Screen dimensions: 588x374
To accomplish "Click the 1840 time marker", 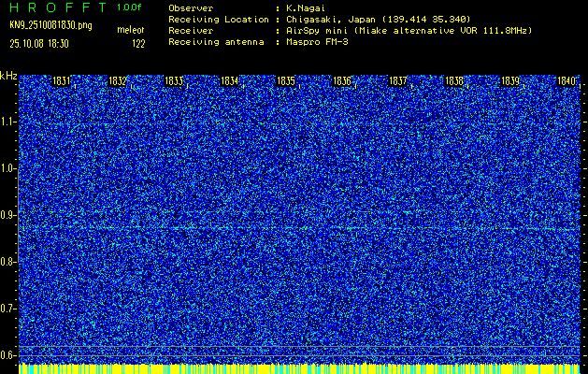I will [x=566, y=82].
